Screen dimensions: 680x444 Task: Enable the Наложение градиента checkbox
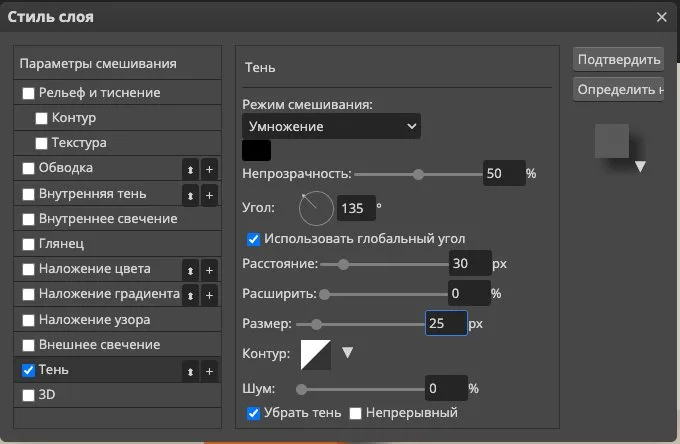[29, 294]
